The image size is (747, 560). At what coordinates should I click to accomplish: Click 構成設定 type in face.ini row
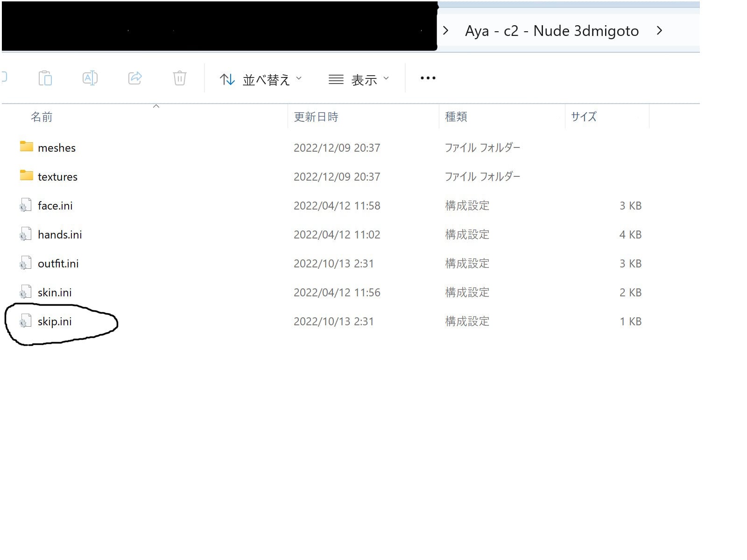coord(467,206)
